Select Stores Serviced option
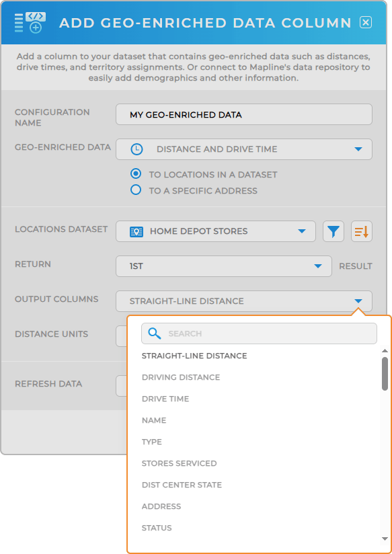 (x=180, y=463)
